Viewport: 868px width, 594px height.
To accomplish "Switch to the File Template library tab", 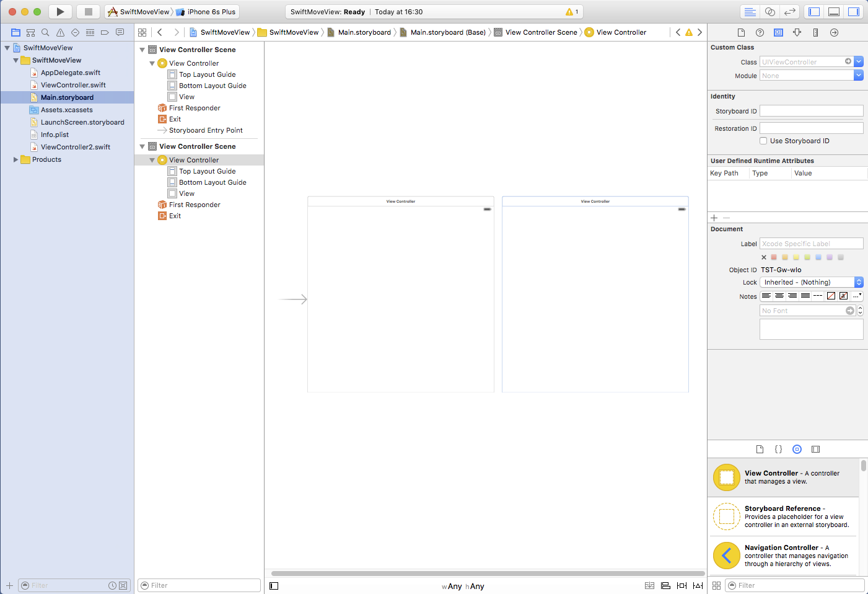I will [x=760, y=449].
